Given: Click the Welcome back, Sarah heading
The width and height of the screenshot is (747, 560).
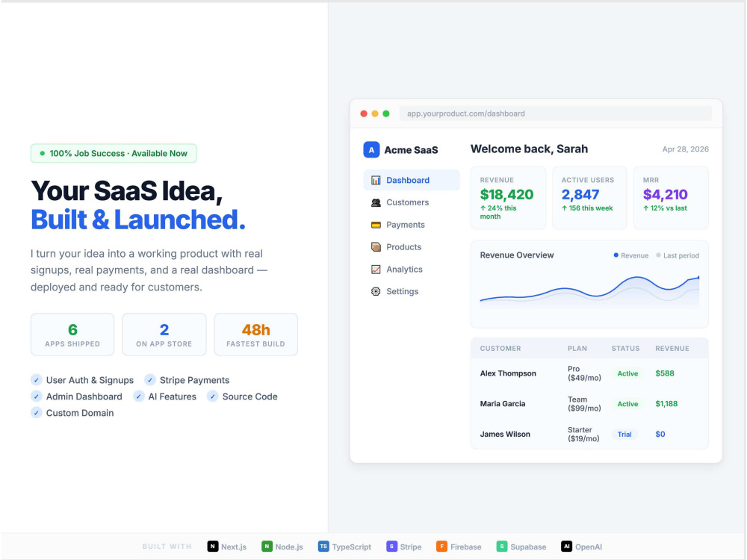Looking at the screenshot, I should click(529, 149).
